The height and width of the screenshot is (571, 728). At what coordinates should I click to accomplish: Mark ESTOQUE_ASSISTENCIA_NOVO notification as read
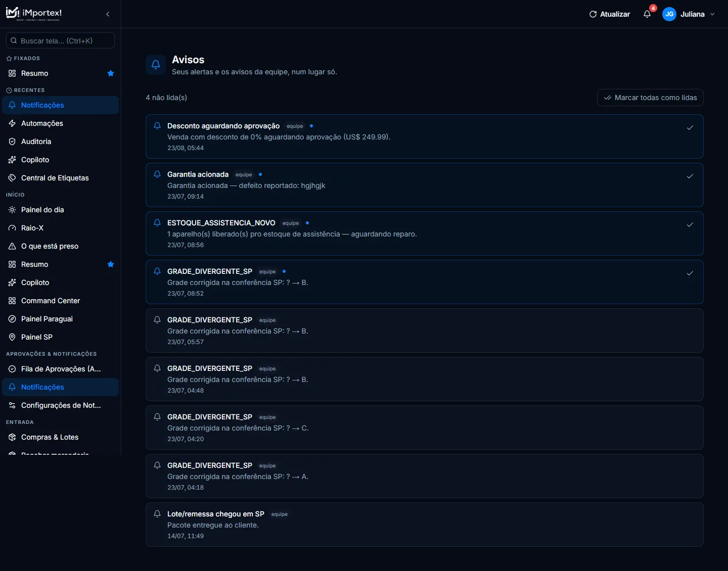pos(690,225)
